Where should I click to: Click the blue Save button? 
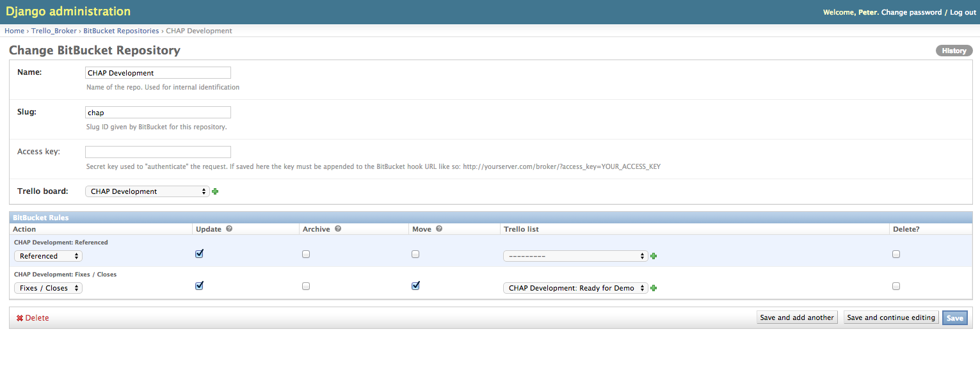(x=955, y=318)
